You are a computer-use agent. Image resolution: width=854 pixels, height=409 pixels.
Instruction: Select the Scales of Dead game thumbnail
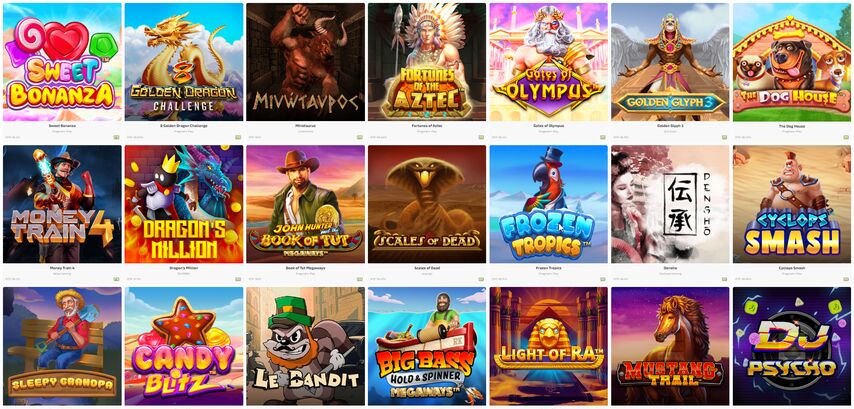pos(427,204)
